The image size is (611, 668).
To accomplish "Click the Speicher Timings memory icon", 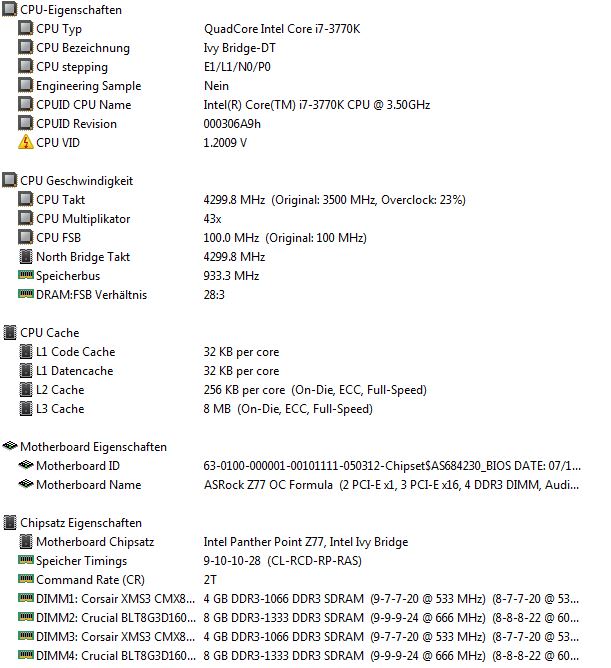I will [x=26, y=559].
